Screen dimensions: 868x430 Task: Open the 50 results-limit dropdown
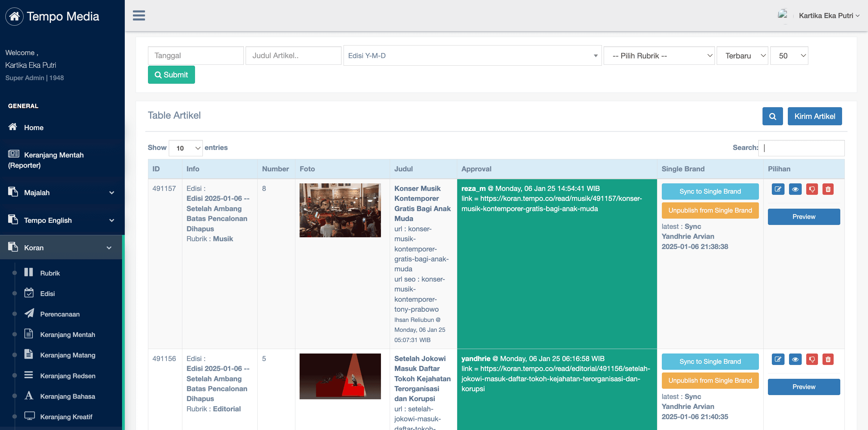[789, 56]
